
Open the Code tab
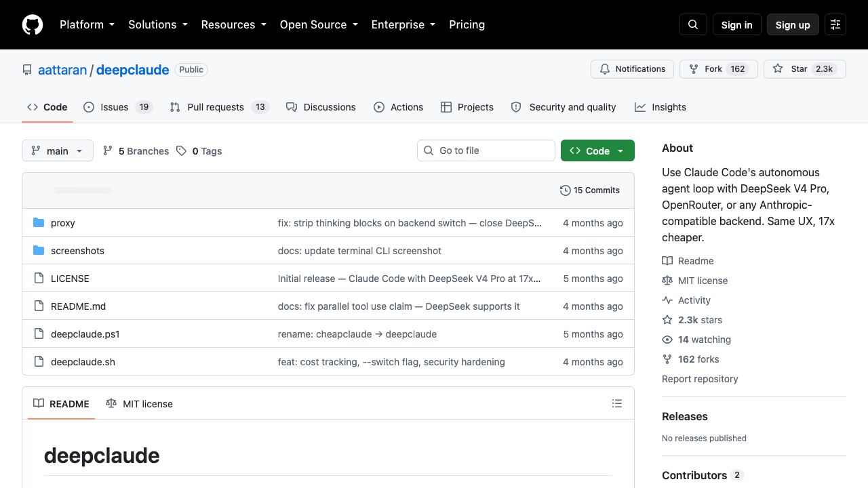47,107
